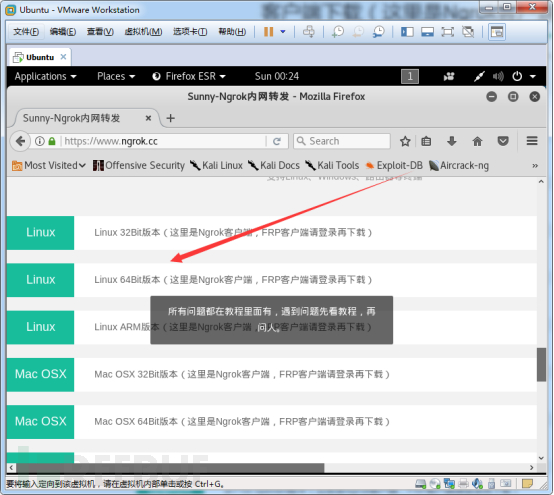Reload the current page

(x=277, y=141)
